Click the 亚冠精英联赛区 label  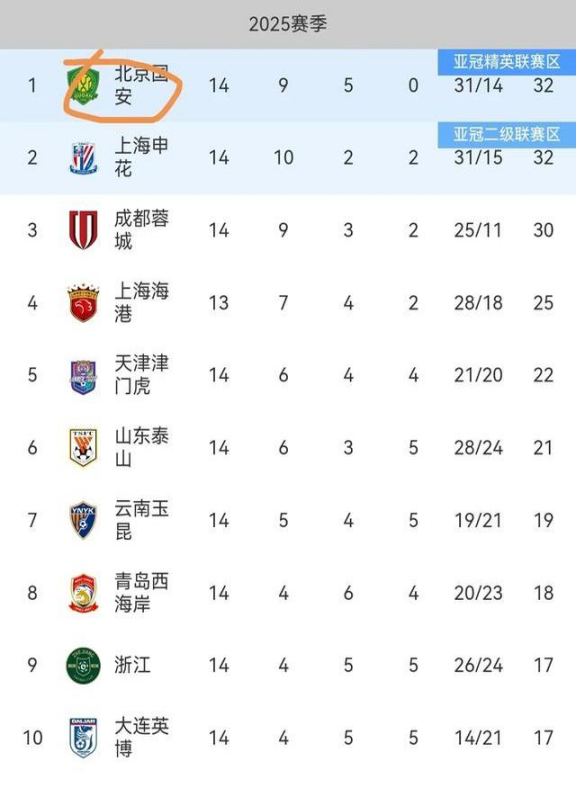[507, 62]
